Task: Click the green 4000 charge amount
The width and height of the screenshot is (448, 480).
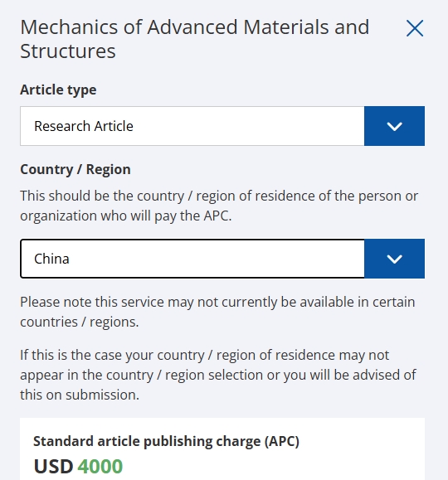Action: pos(100,466)
